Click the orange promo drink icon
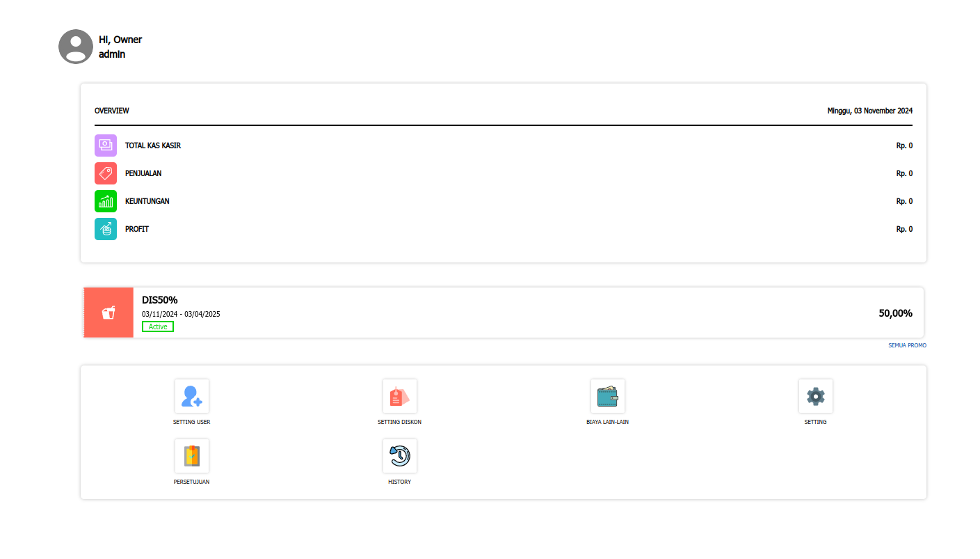Image resolution: width=980 pixels, height=559 pixels. tap(109, 313)
